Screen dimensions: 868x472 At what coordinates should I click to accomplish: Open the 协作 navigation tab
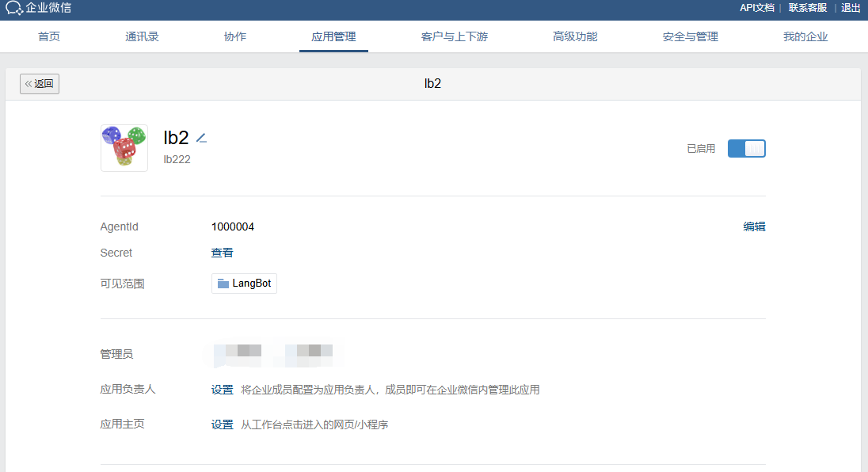click(x=235, y=36)
